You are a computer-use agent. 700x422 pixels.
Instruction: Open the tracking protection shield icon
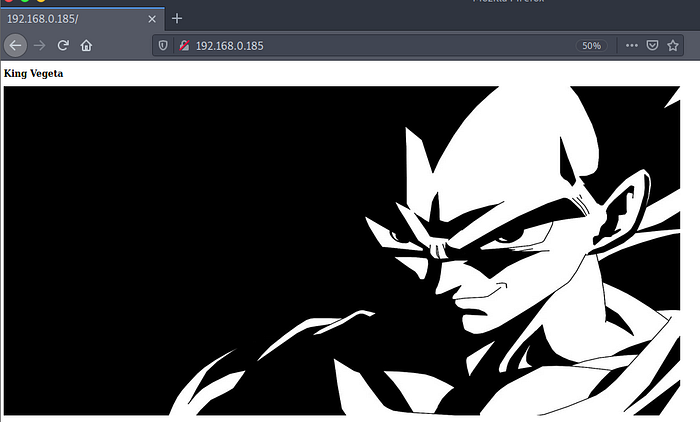(x=165, y=45)
